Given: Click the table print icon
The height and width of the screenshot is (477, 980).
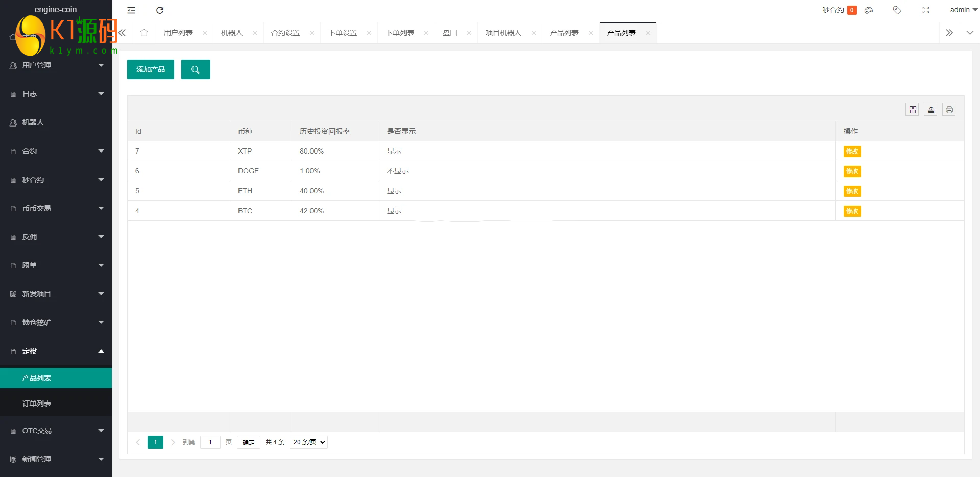Looking at the screenshot, I should tap(949, 110).
